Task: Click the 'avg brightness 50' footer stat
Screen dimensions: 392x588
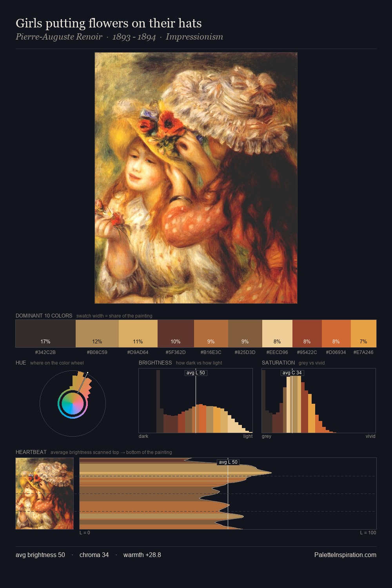Action: (40, 555)
